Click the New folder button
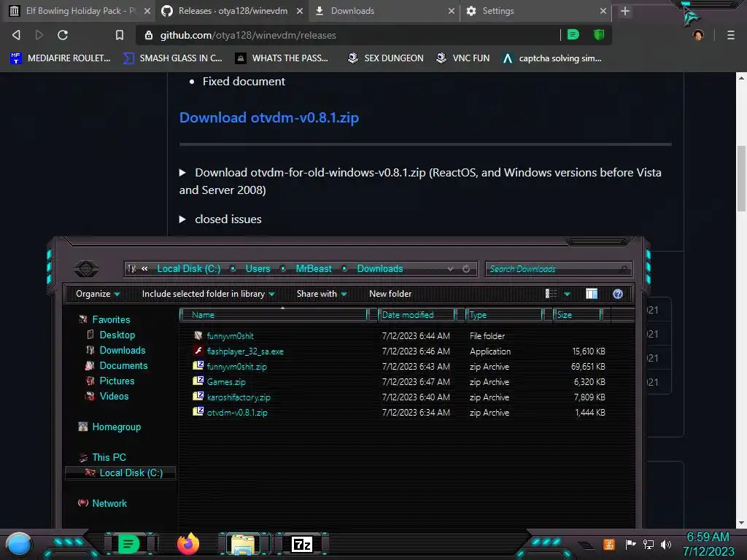The height and width of the screenshot is (560, 747). click(x=390, y=294)
